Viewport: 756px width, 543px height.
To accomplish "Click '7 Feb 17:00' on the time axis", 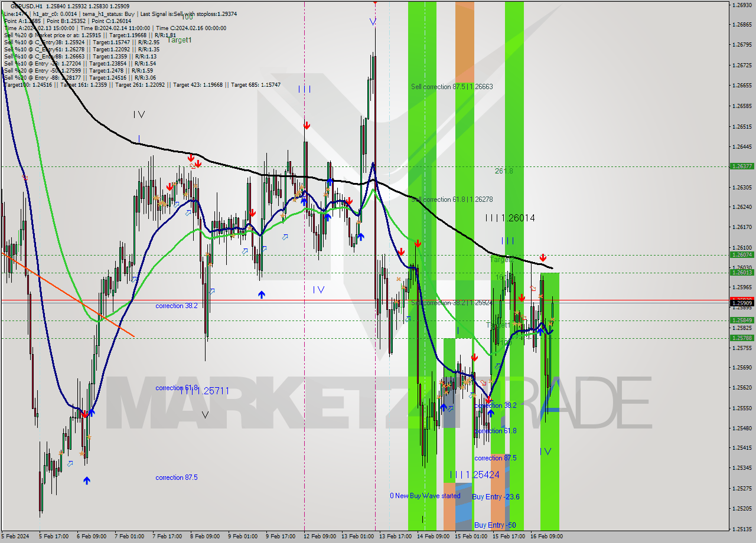I will (x=167, y=537).
